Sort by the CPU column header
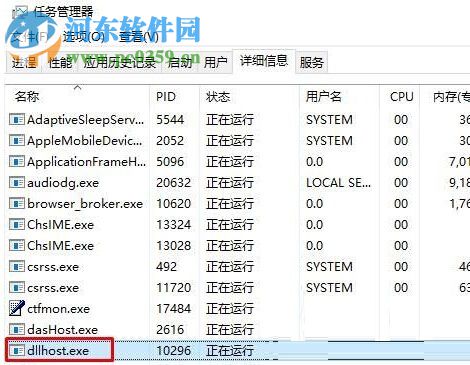 tap(399, 97)
